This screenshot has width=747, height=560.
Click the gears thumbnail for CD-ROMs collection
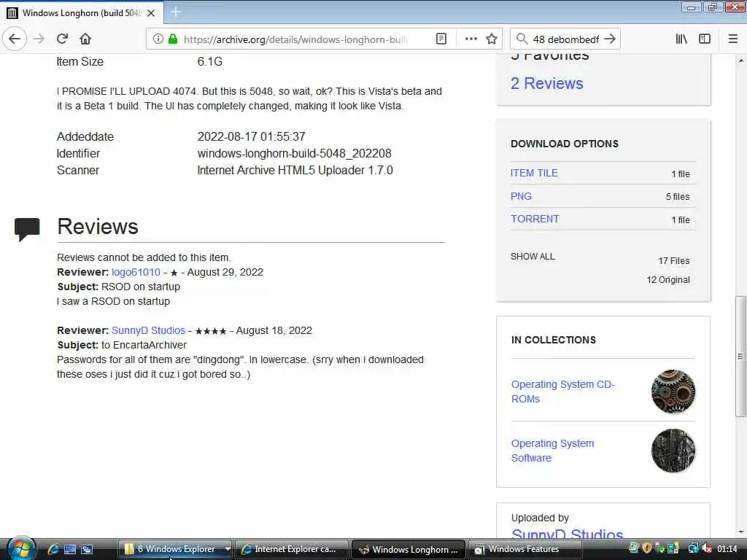[x=673, y=392]
